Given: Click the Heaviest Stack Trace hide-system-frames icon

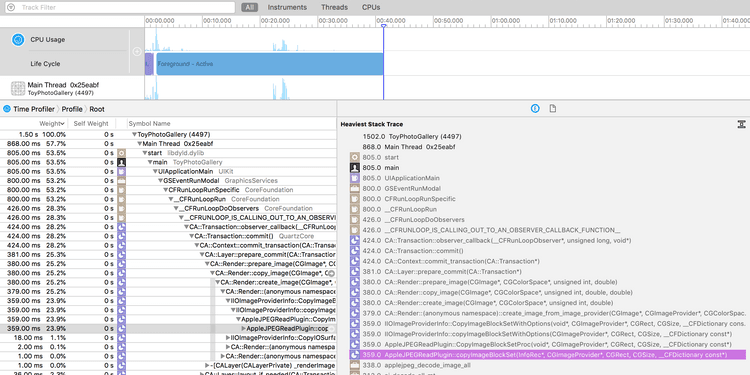Looking at the screenshot, I should coord(741,124).
